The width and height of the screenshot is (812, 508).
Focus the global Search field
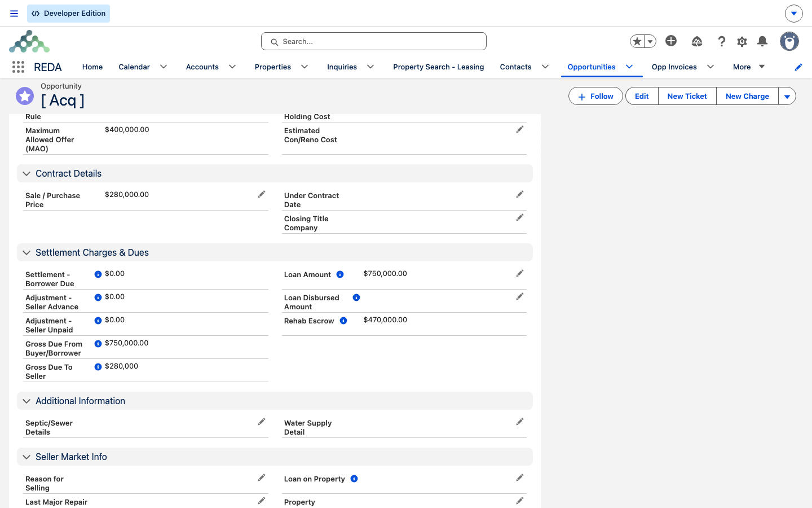coord(374,41)
